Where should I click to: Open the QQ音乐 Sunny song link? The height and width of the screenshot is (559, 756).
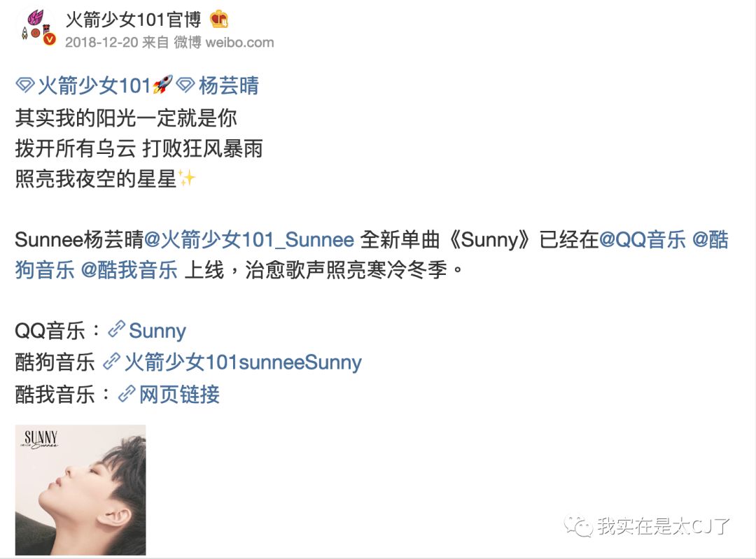(x=157, y=331)
